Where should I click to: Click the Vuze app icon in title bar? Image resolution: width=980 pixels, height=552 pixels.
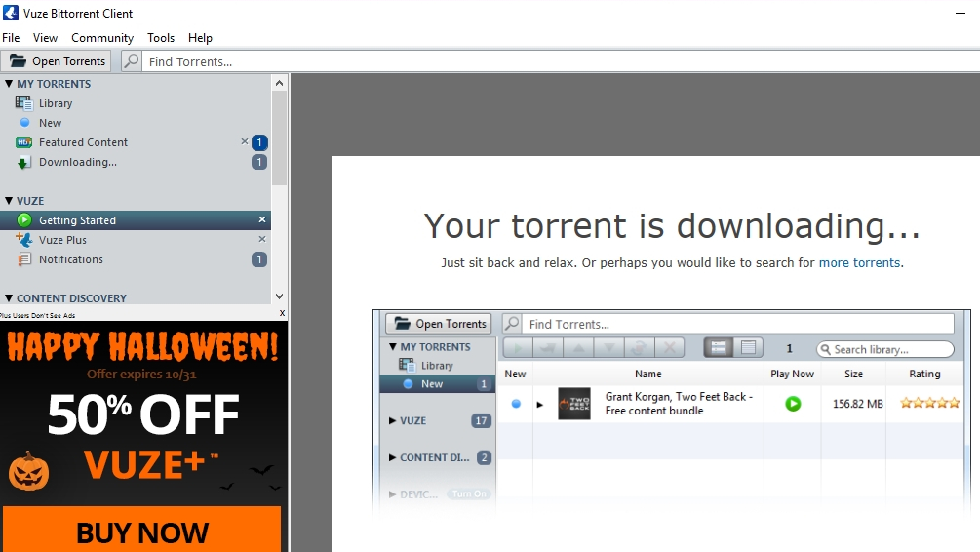[x=11, y=13]
